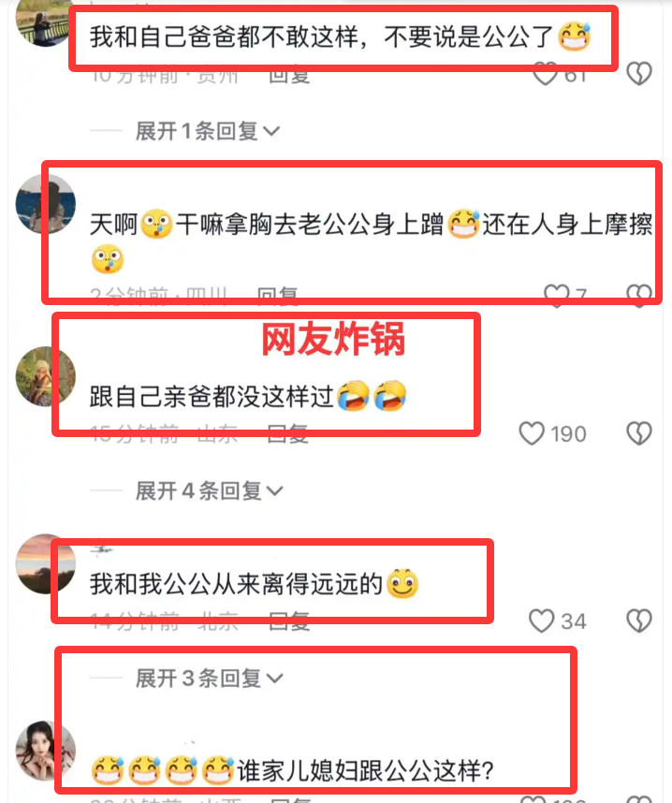
Task: Reply to the Shandong comment 跟自己亲爸
Action: pyautogui.click(x=288, y=433)
